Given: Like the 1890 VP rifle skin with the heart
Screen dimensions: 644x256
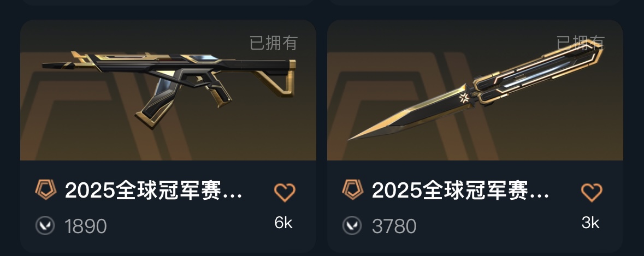Looking at the screenshot, I should (x=285, y=193).
